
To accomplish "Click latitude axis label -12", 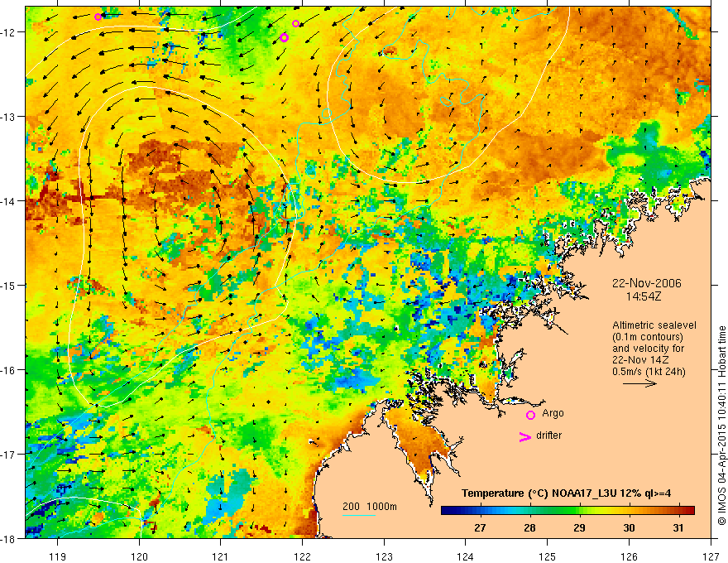I will point(9,32).
